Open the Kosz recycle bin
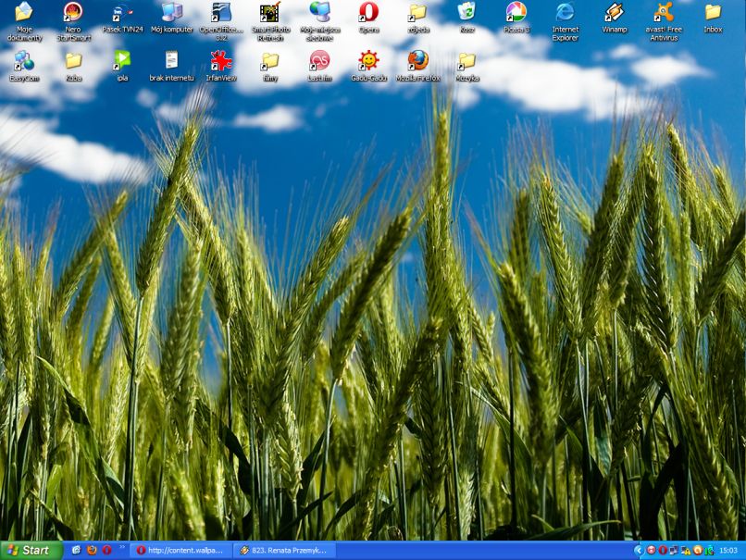The height and width of the screenshot is (560, 746). 466,13
